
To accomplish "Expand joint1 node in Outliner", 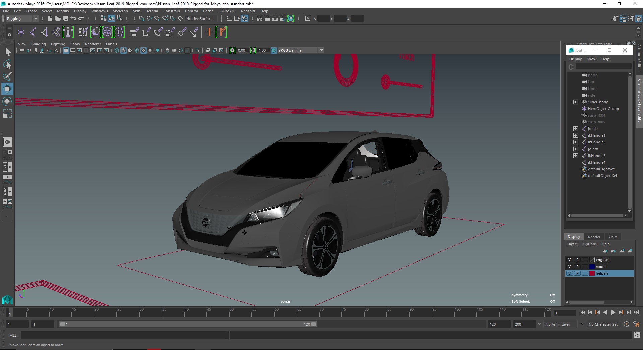I will pyautogui.click(x=575, y=129).
